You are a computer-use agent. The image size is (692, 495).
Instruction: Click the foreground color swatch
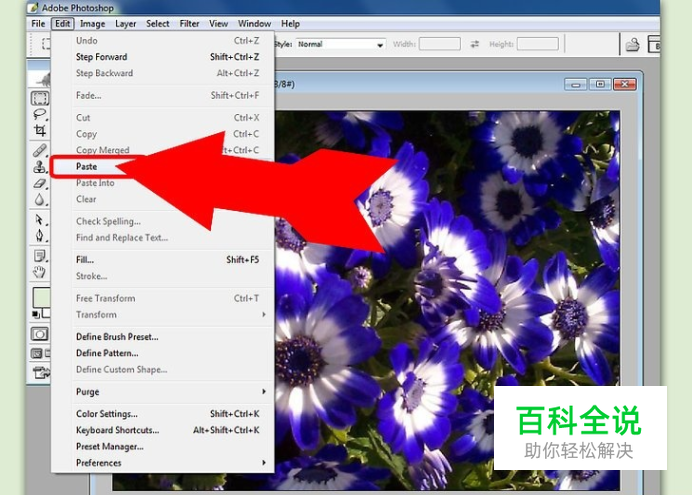41,297
